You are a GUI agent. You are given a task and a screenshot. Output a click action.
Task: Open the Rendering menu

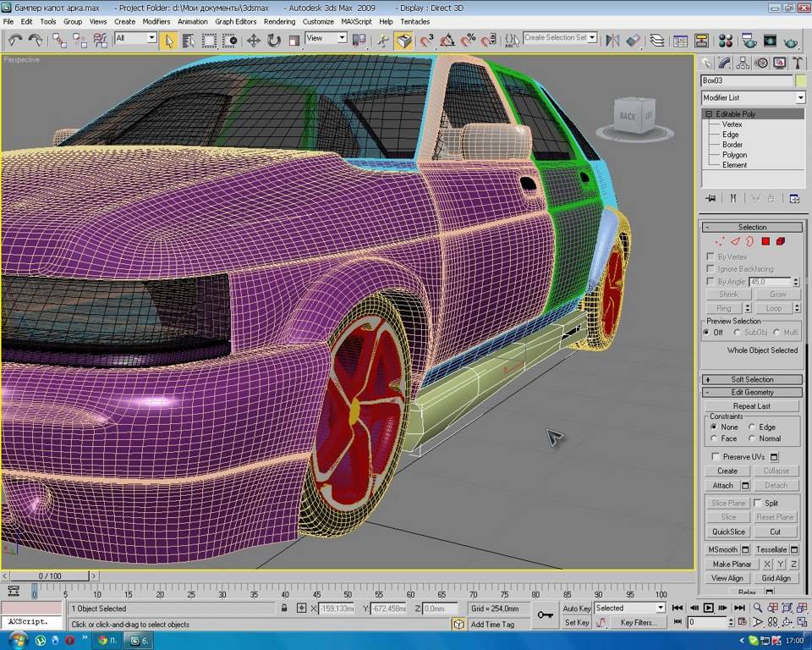tap(279, 21)
